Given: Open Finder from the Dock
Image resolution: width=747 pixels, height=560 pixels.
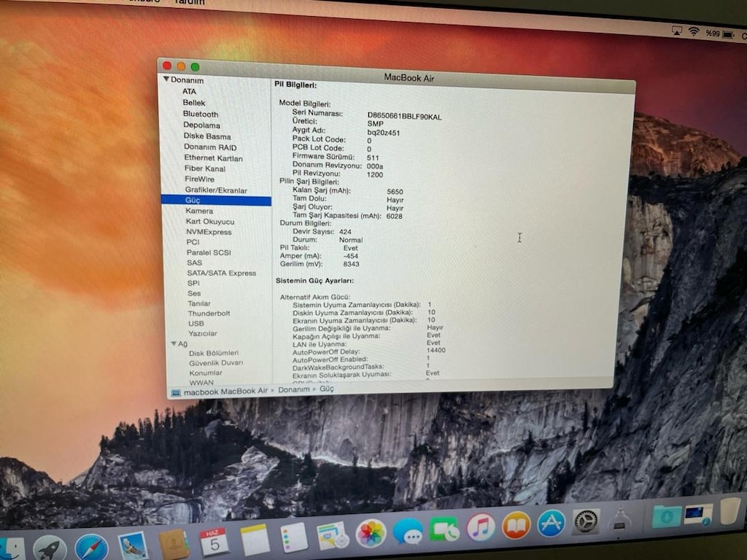Looking at the screenshot, I should coord(10,550).
